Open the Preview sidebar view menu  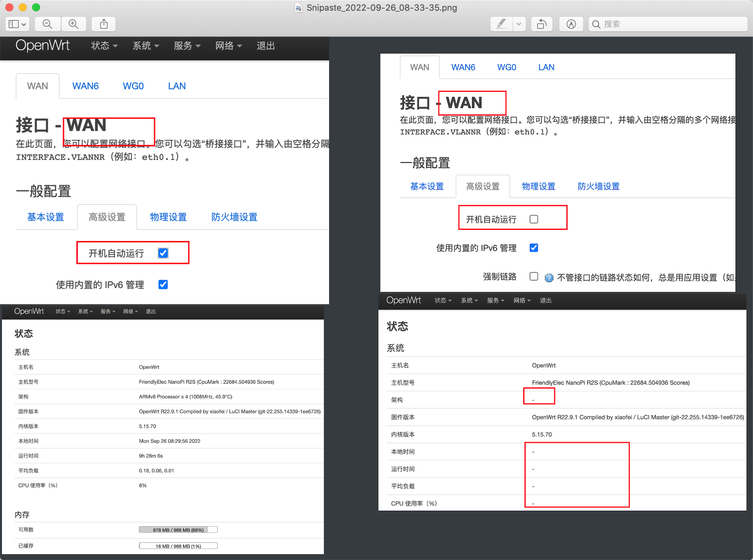[x=18, y=24]
